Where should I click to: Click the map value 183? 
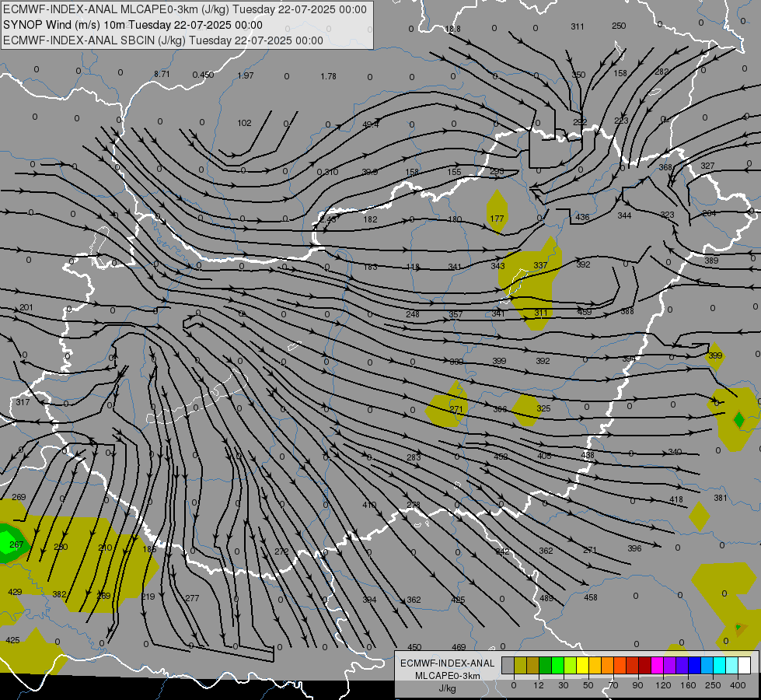pos(370,267)
